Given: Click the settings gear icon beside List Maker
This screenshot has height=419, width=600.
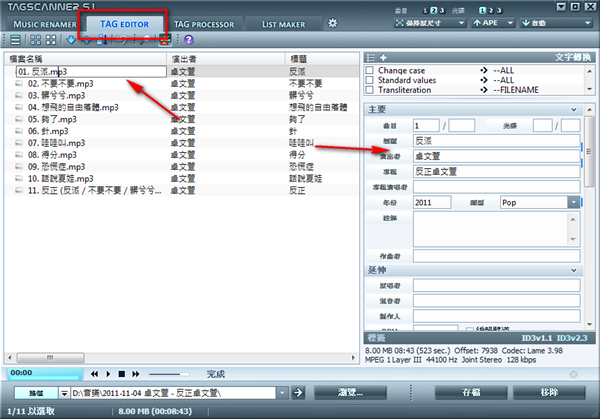Looking at the screenshot, I should pos(332,22).
